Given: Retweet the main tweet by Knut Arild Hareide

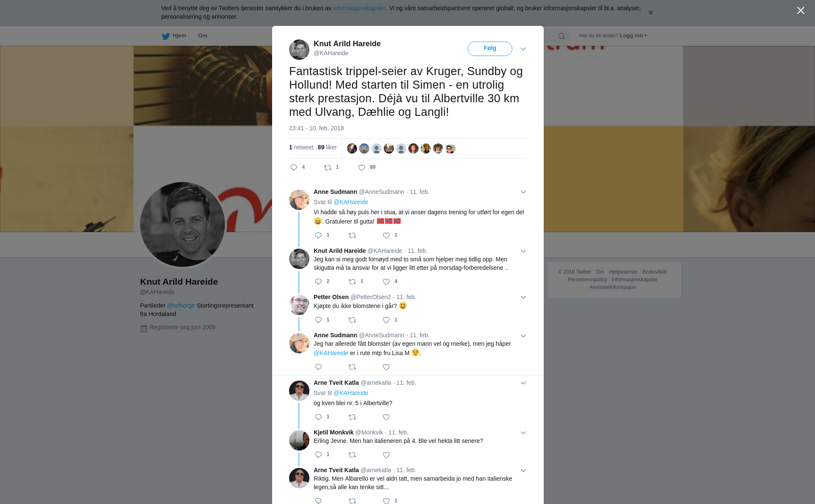Looking at the screenshot, I should [x=328, y=168].
